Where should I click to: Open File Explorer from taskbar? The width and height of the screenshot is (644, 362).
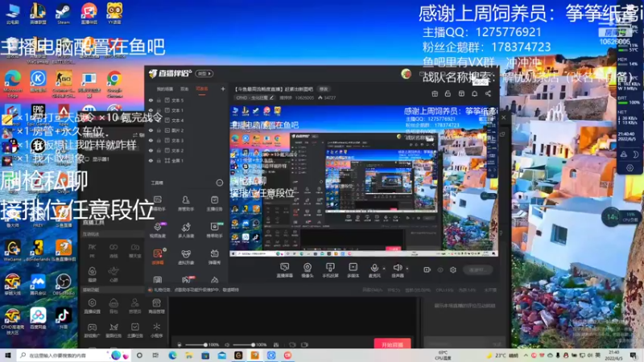pos(188,355)
